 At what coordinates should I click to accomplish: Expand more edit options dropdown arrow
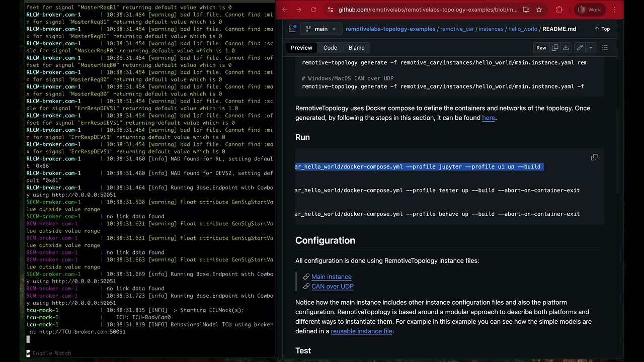coord(591,48)
